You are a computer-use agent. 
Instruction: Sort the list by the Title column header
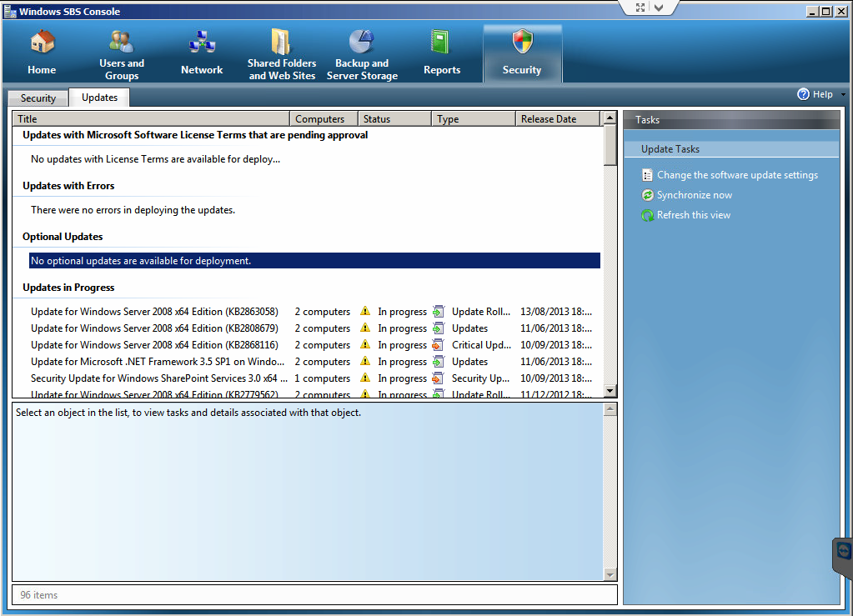click(151, 118)
